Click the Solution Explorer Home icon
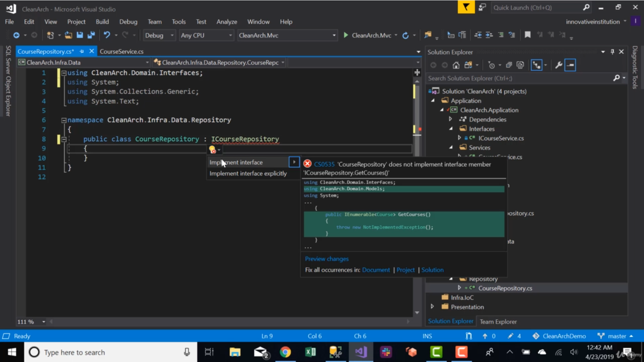Viewport: 644px width, 362px height. [456, 65]
